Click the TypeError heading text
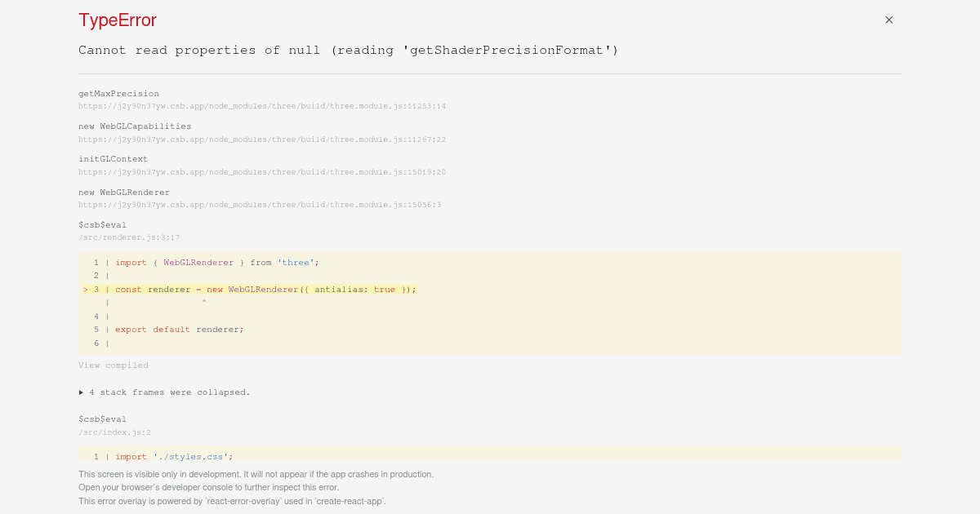980x514 pixels. point(118,20)
